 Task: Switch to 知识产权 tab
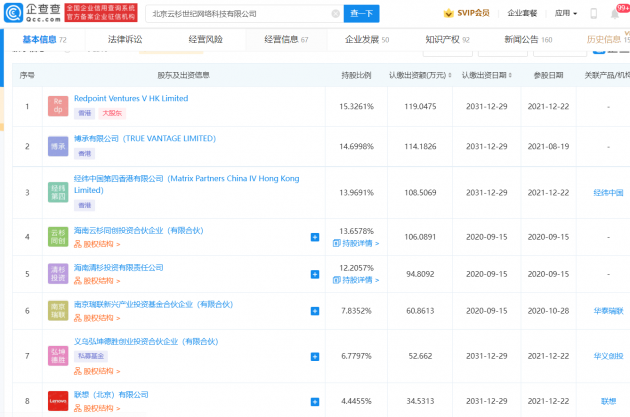click(447, 39)
